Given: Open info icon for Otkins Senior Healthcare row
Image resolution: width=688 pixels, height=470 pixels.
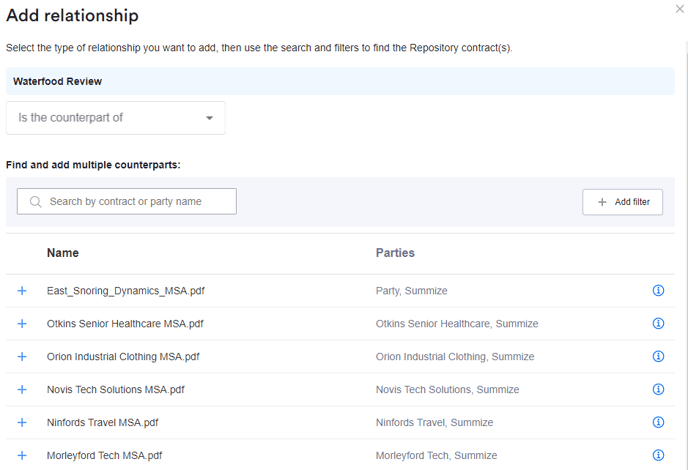Looking at the screenshot, I should (658, 324).
